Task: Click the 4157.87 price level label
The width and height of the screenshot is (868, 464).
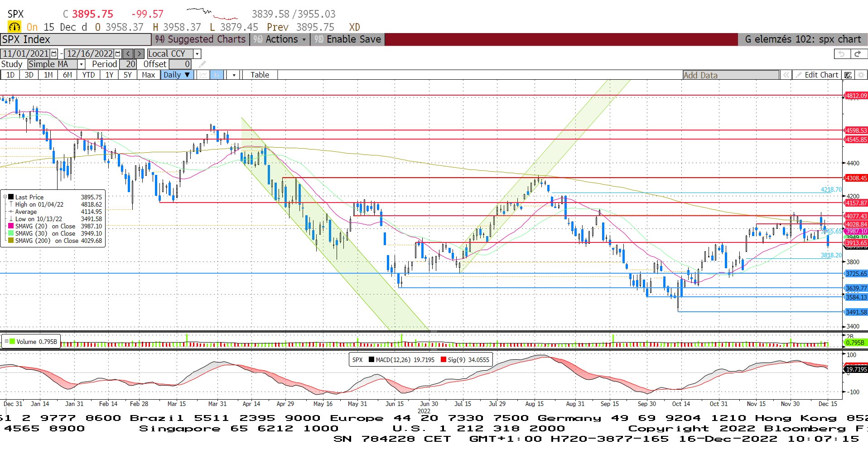Action: click(x=856, y=203)
